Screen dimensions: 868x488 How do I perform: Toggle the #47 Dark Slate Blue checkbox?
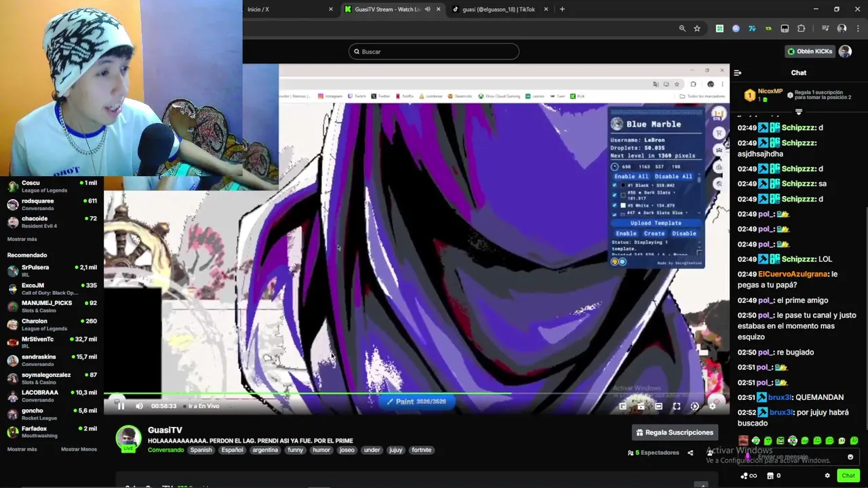point(615,213)
